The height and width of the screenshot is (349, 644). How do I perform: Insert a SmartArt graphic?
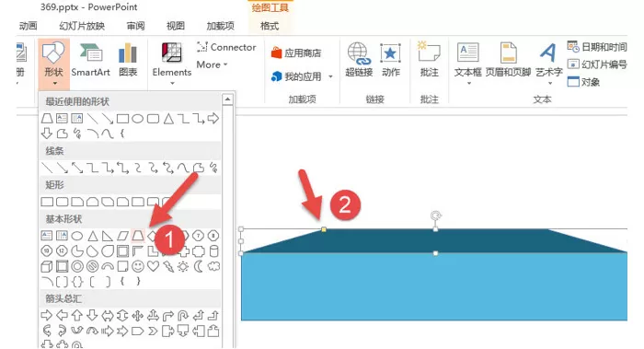pyautogui.click(x=91, y=61)
